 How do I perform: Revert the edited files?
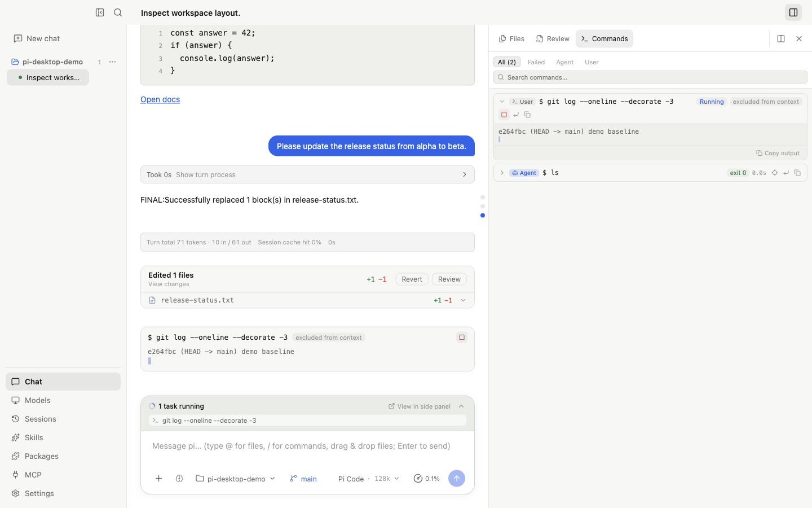click(x=412, y=279)
